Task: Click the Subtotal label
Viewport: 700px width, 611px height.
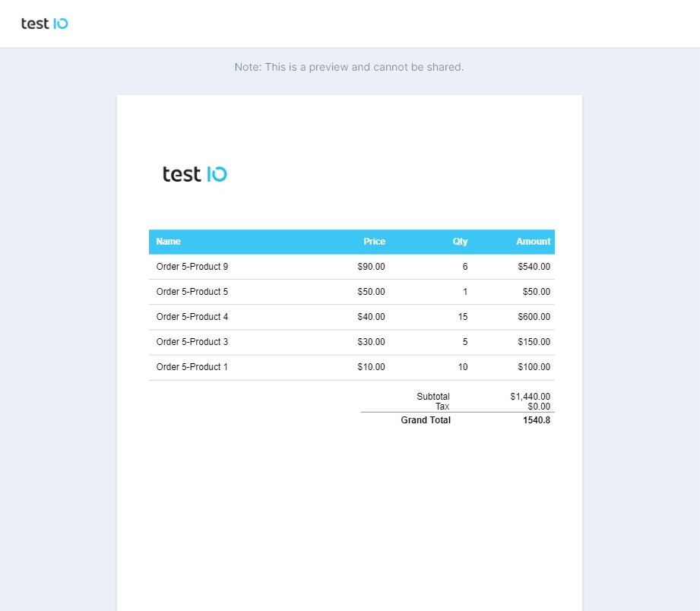Action: click(433, 397)
